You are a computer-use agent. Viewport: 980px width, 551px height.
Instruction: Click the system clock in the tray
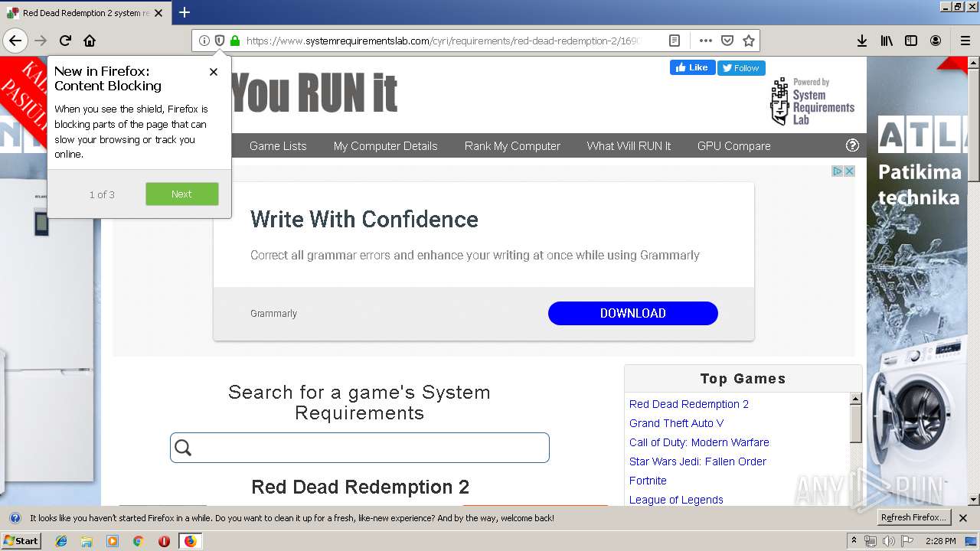940,541
